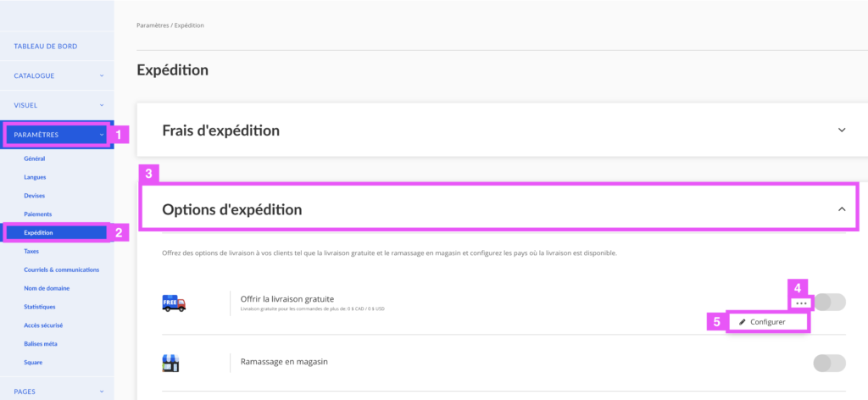Open the three-dots menu for free shipping
Screen dimensions: 868x400
pyautogui.click(x=802, y=303)
